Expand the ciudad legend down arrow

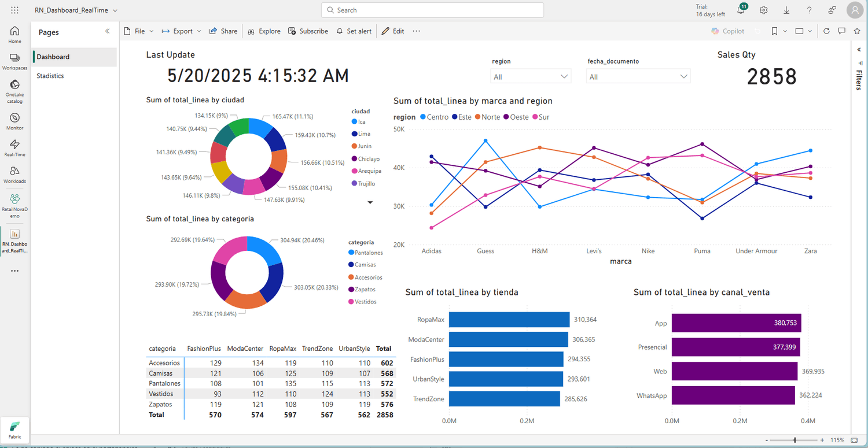[x=370, y=202]
